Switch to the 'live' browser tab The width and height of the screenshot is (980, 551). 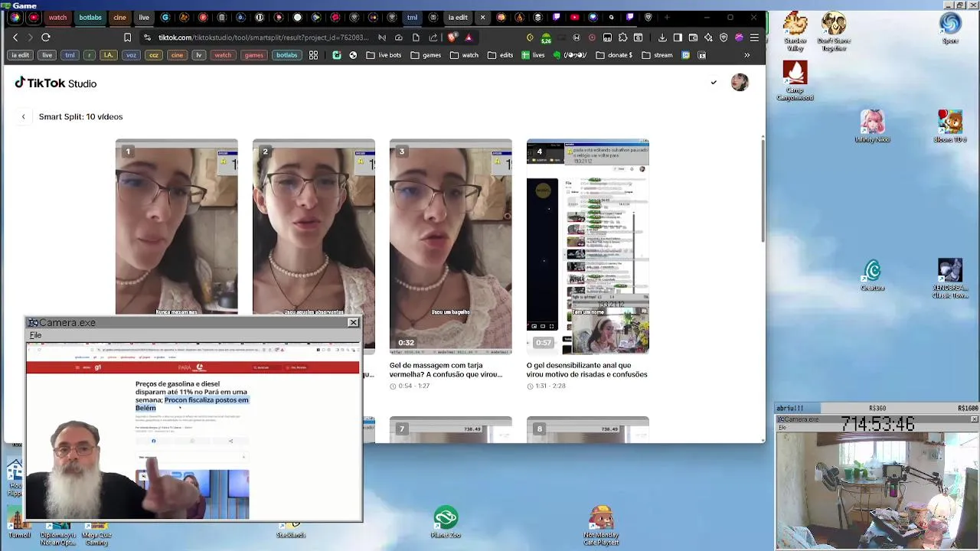pos(144,17)
